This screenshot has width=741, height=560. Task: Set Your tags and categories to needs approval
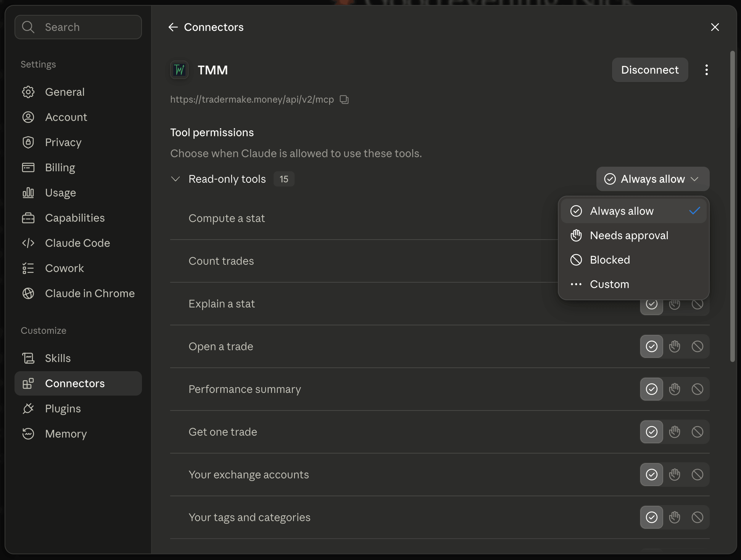coord(675,517)
